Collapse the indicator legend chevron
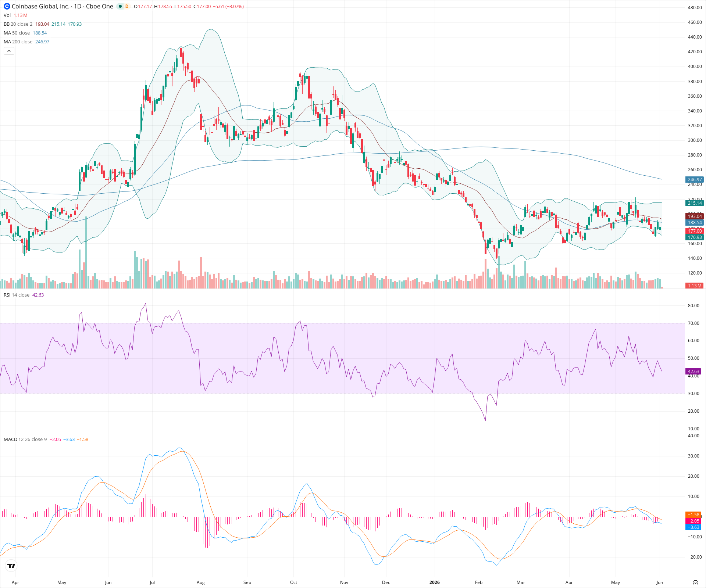Viewport: 706px width, 588px height. (9, 51)
